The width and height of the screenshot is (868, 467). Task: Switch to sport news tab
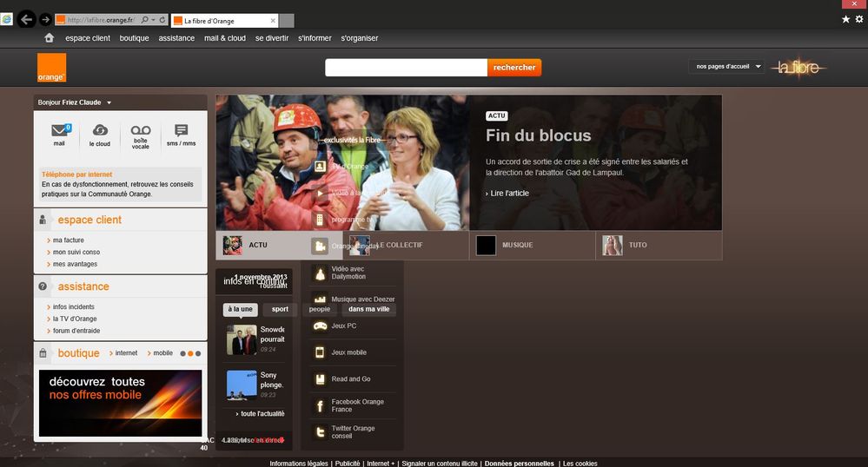(280, 309)
